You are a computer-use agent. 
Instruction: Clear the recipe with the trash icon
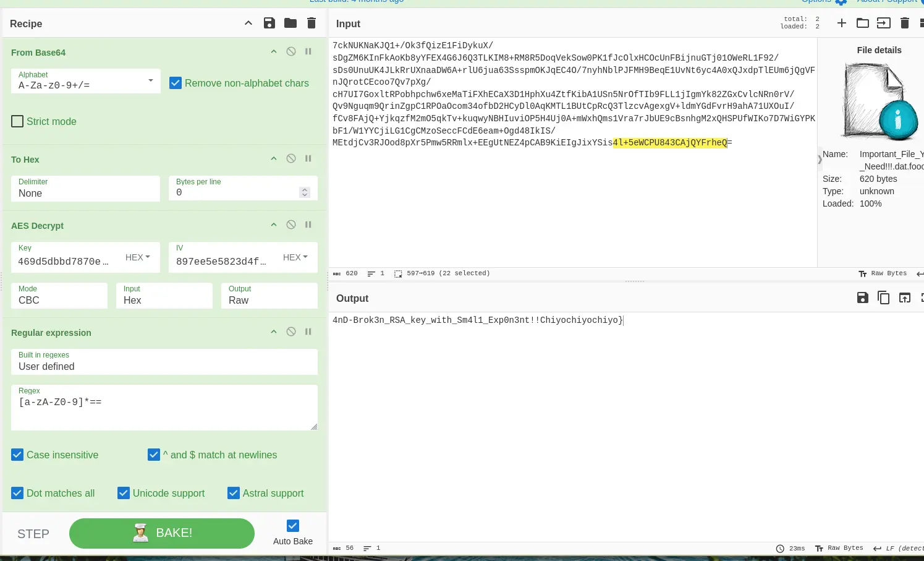click(312, 24)
